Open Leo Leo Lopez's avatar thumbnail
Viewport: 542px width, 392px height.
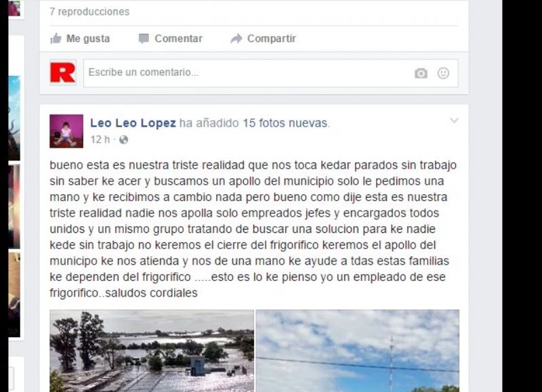click(x=66, y=131)
